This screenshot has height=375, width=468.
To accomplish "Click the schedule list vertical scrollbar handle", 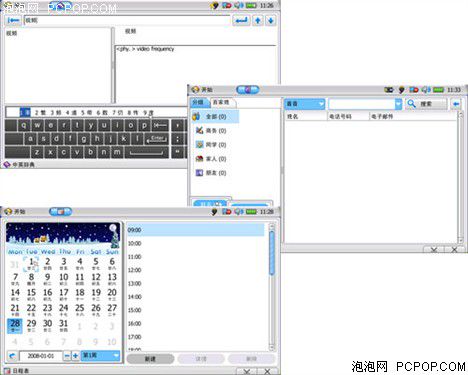I will pyautogui.click(x=272, y=254).
